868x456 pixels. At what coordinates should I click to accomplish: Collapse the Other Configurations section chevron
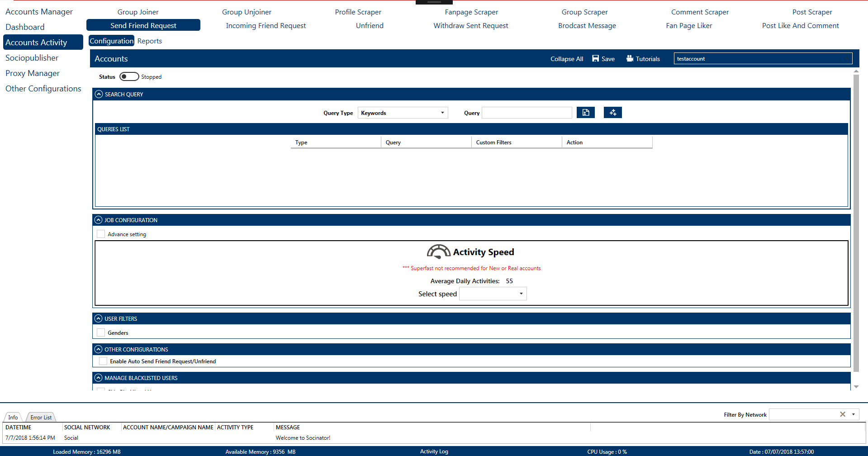click(x=99, y=349)
